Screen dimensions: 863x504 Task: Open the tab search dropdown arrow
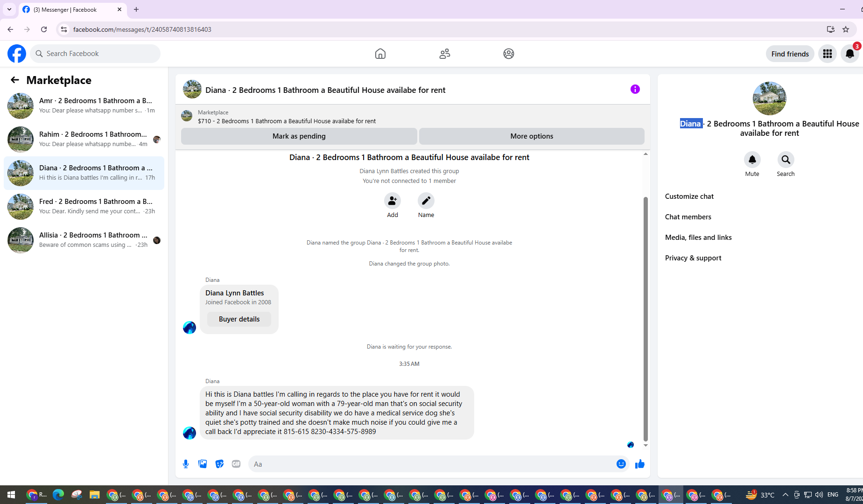click(x=9, y=9)
